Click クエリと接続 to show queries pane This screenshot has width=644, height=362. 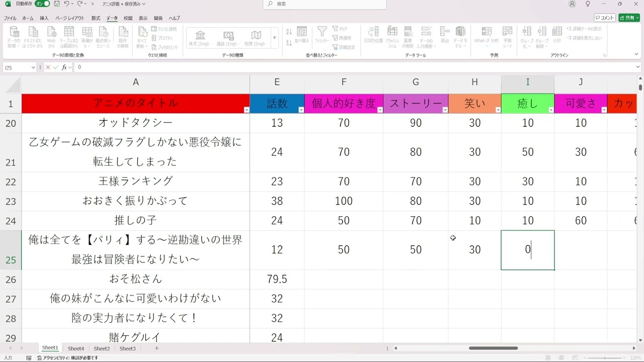pyautogui.click(x=166, y=29)
